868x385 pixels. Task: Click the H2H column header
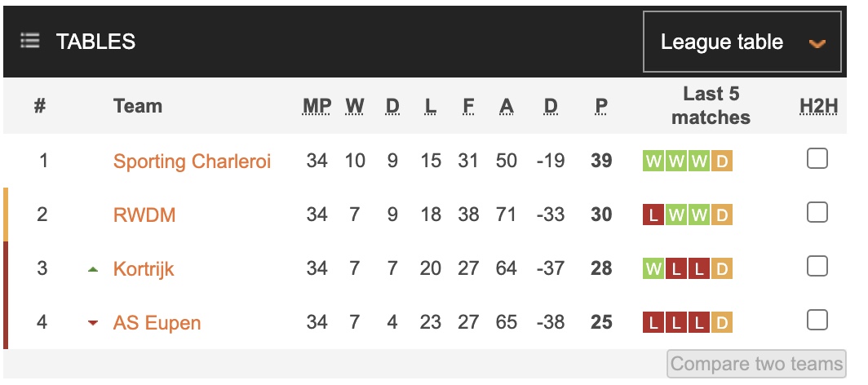pos(819,106)
